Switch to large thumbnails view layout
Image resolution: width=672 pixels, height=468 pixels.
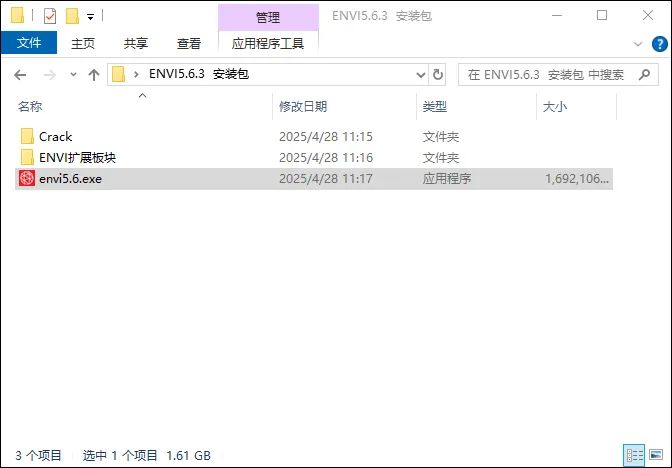tap(656, 455)
